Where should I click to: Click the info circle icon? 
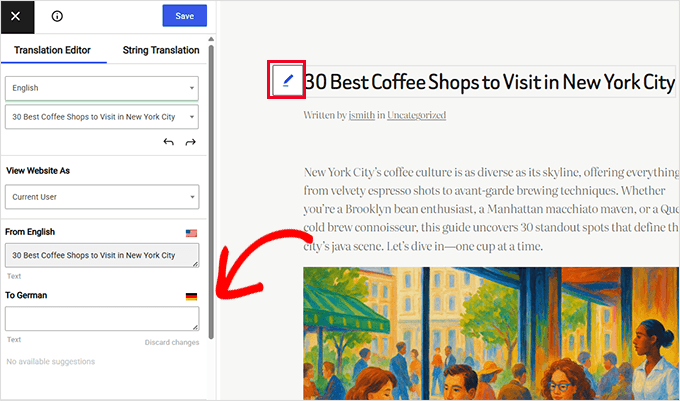(57, 16)
